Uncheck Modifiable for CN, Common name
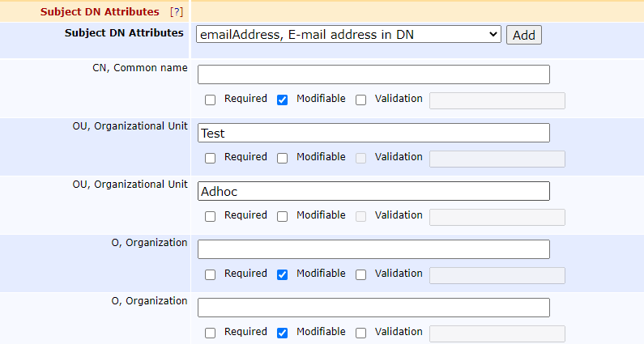Screen dimensions: 644x344 (282, 100)
